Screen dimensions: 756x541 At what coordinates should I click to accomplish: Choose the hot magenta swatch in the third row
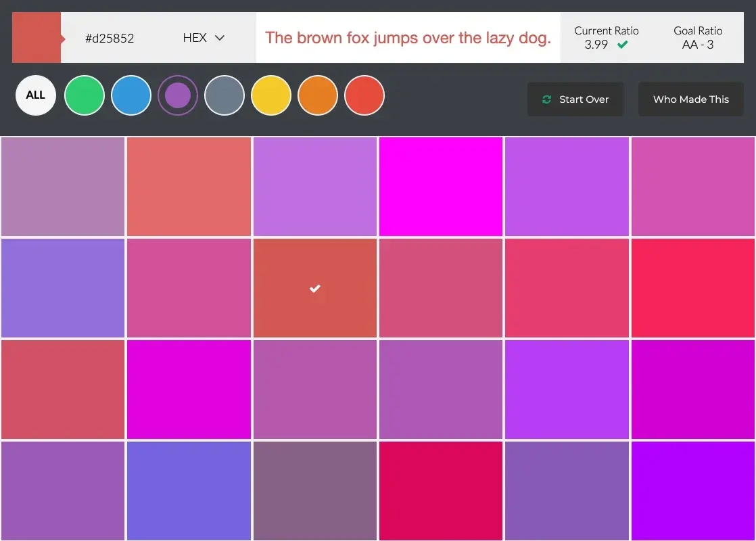[x=189, y=390]
